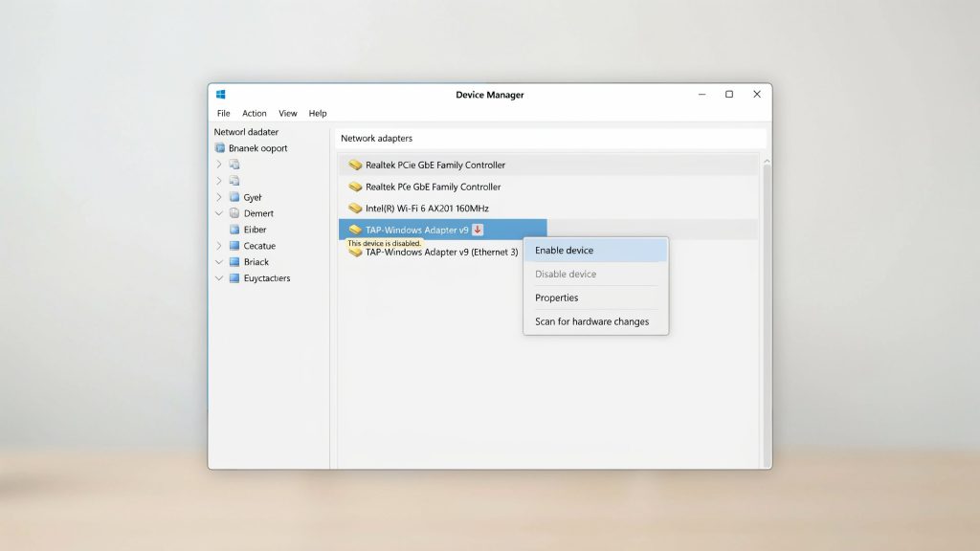Click the first unlabeled tree node icon

[234, 165]
